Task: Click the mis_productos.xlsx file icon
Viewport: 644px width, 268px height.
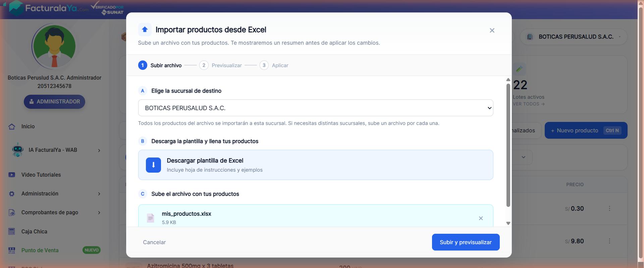Action: tap(151, 218)
